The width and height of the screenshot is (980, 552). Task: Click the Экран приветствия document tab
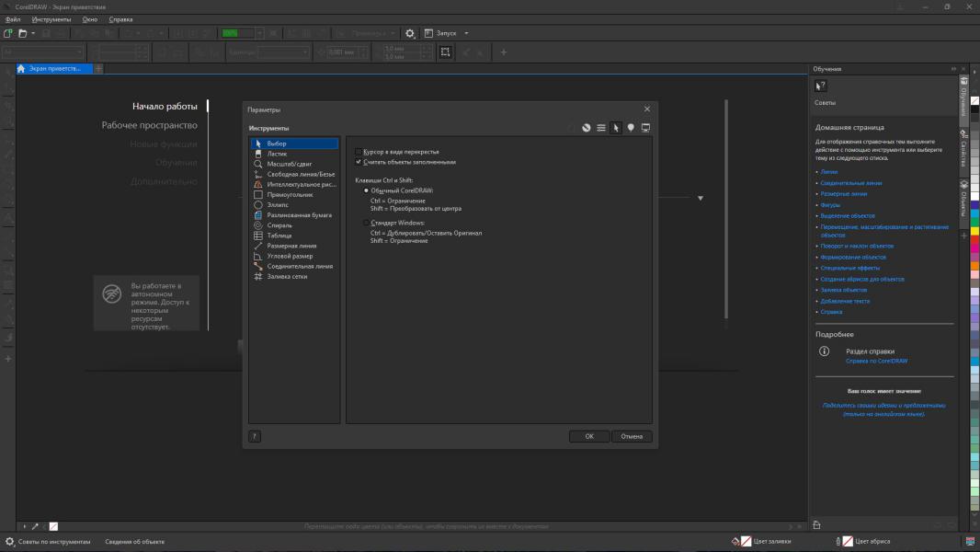(54, 68)
